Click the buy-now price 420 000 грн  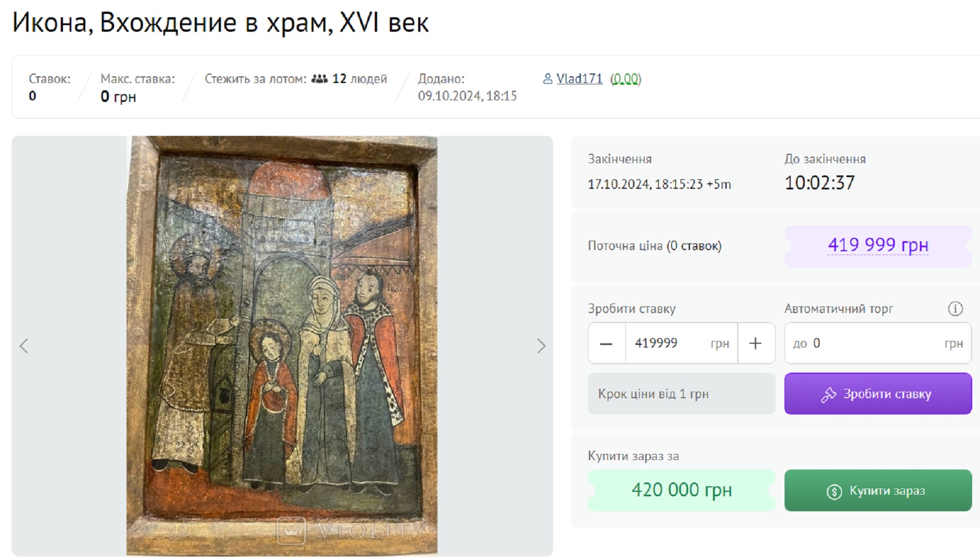(682, 490)
